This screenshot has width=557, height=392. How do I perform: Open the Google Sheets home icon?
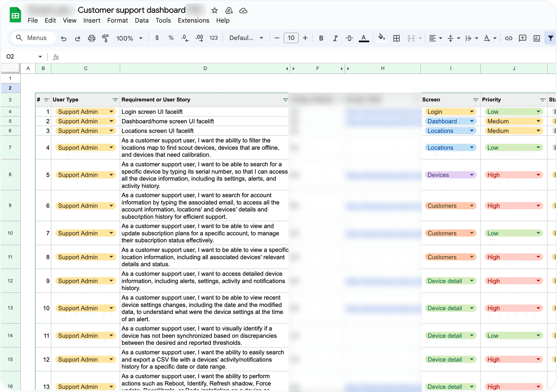point(15,15)
